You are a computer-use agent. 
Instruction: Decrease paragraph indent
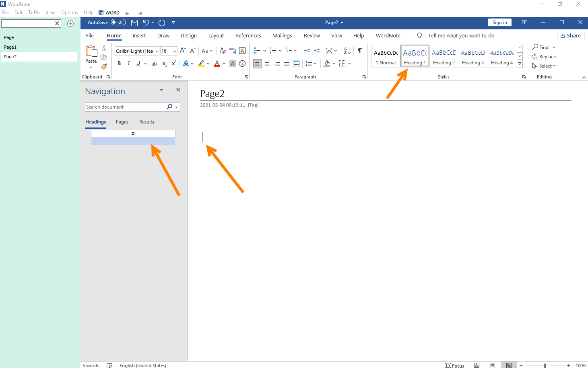pos(307,51)
